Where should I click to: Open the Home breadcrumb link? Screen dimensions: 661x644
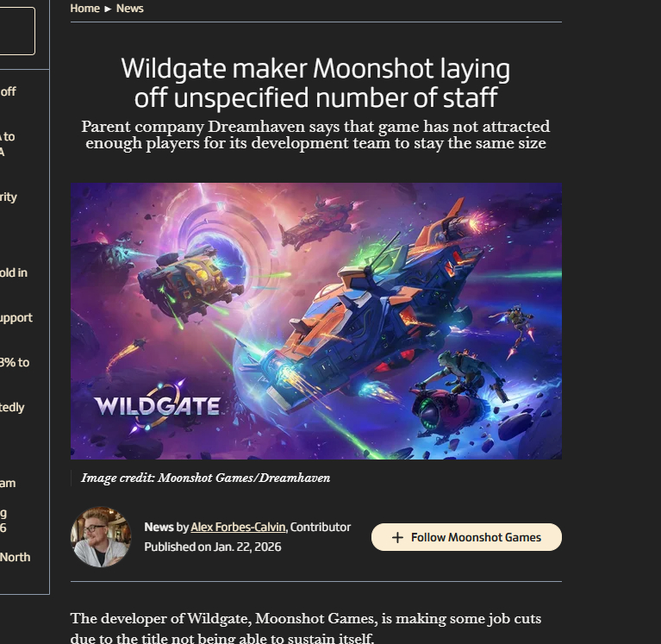(84, 9)
